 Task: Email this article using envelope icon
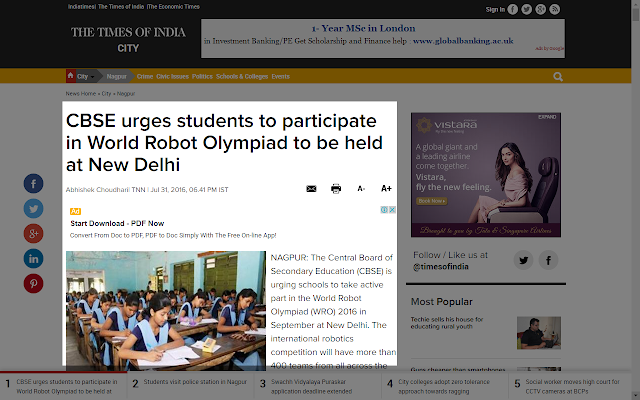311,189
